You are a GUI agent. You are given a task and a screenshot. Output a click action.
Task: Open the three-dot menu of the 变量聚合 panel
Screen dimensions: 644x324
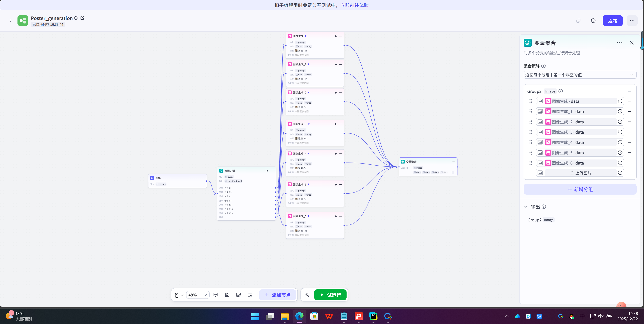(619, 43)
